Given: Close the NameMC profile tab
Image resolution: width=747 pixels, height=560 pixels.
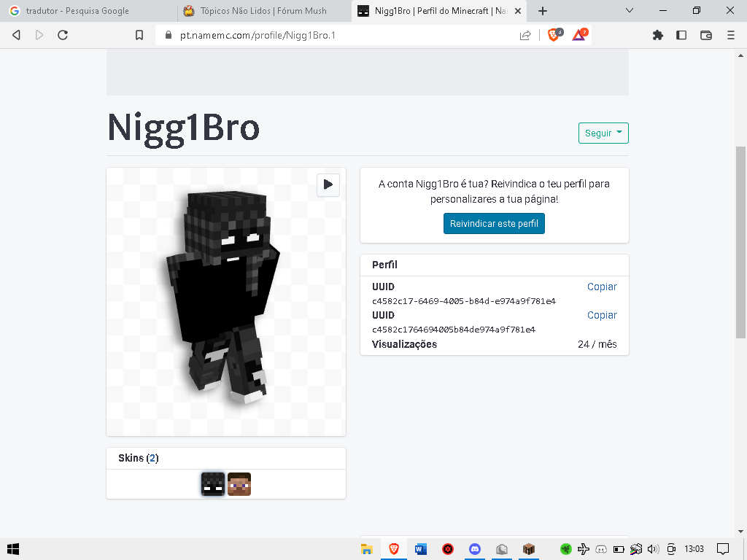Looking at the screenshot, I should [518, 10].
